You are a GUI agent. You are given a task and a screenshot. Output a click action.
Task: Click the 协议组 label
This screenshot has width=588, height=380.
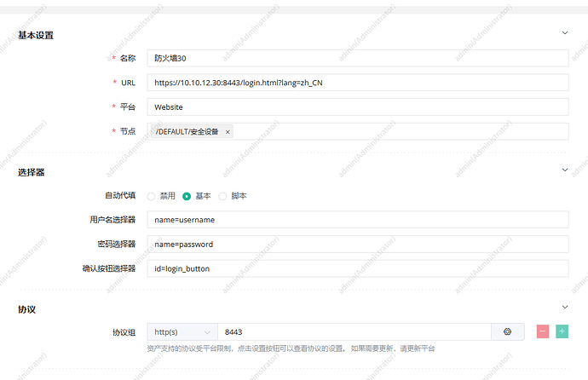(124, 332)
